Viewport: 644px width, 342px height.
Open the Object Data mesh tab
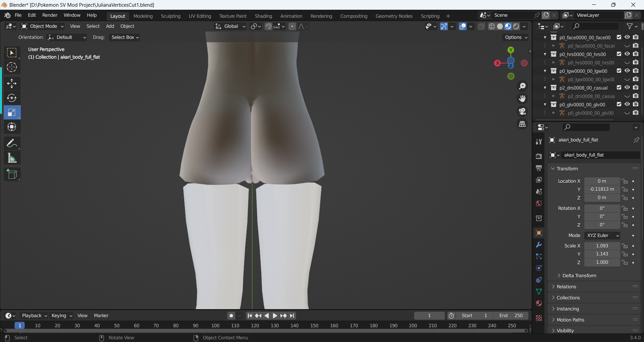(x=539, y=291)
